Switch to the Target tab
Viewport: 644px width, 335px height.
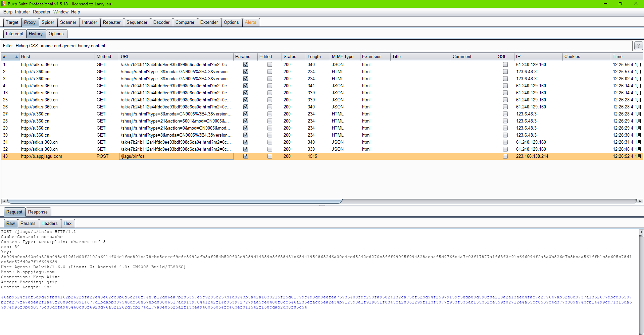tap(12, 22)
